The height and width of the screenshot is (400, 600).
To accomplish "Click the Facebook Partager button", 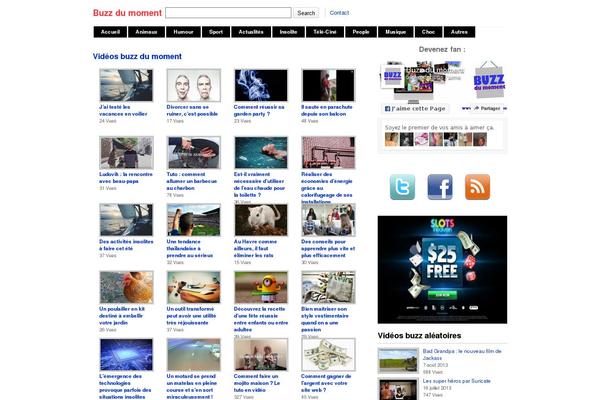I will [x=487, y=108].
